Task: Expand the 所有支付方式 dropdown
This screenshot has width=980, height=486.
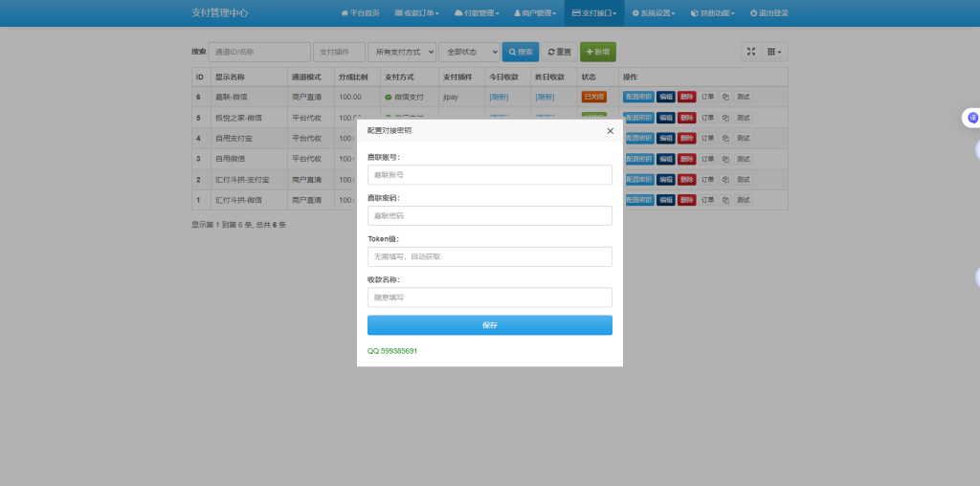Action: [402, 52]
